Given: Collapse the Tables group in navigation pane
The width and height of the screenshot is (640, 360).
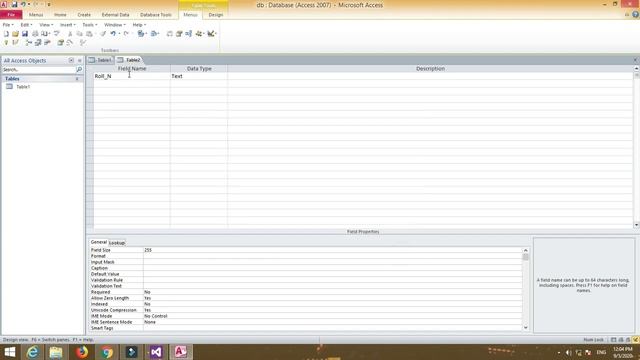Looking at the screenshot, I should coord(77,79).
